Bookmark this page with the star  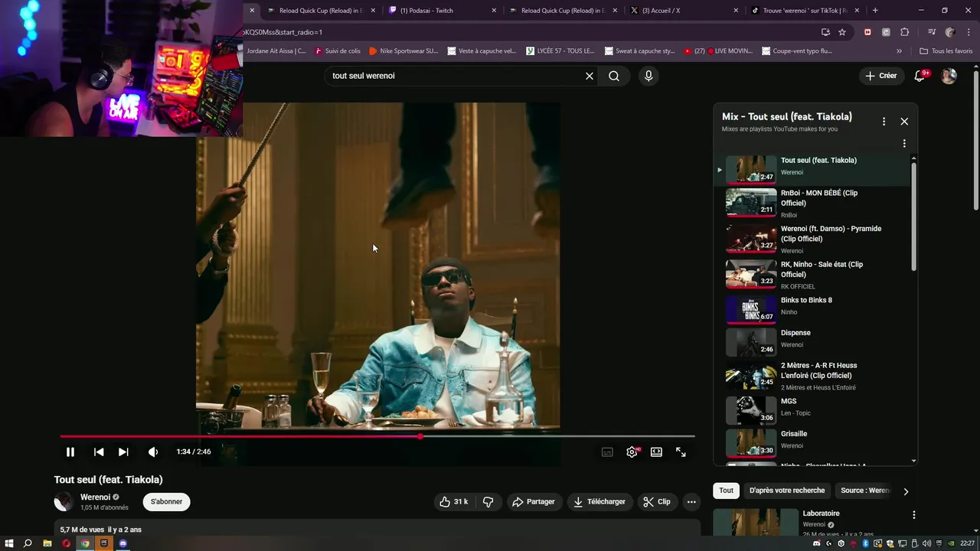tap(842, 32)
